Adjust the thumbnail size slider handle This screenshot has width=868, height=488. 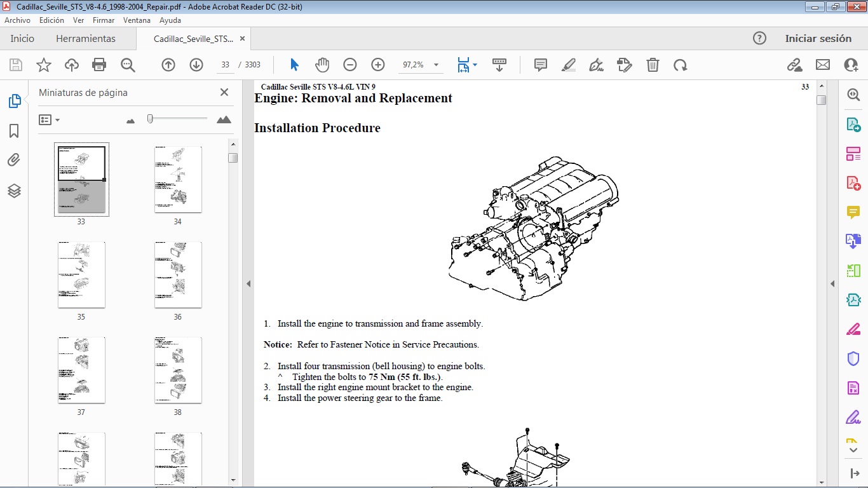click(x=150, y=119)
